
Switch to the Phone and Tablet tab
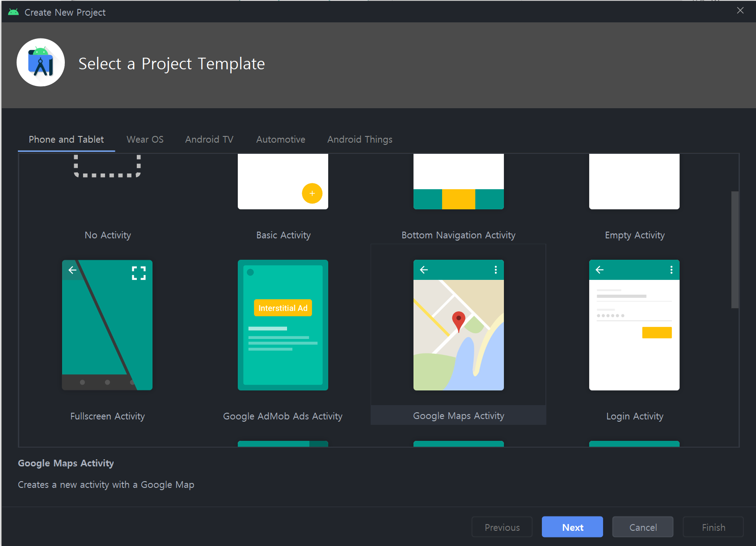66,140
